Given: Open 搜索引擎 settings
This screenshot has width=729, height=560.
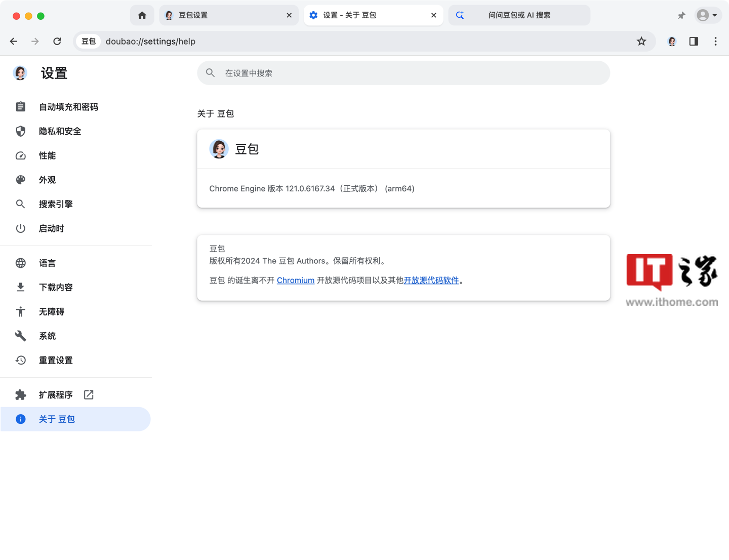Looking at the screenshot, I should (x=76, y=204).
